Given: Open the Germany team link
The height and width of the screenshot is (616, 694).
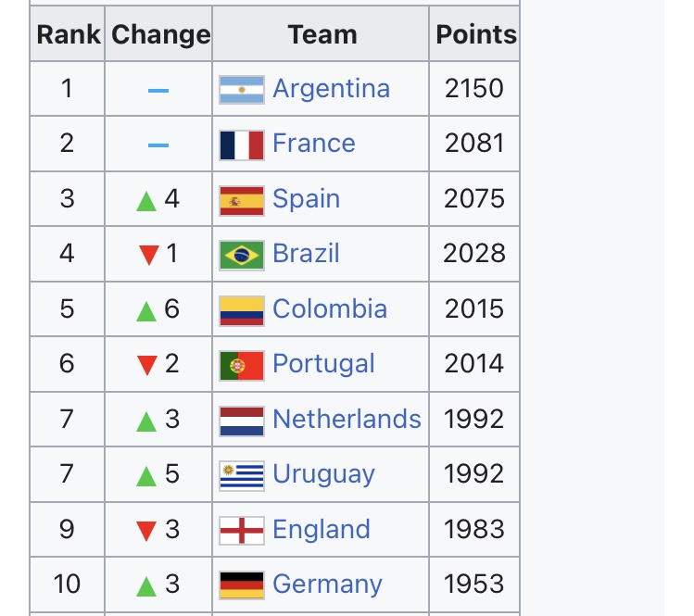Looking at the screenshot, I should 327,585.
